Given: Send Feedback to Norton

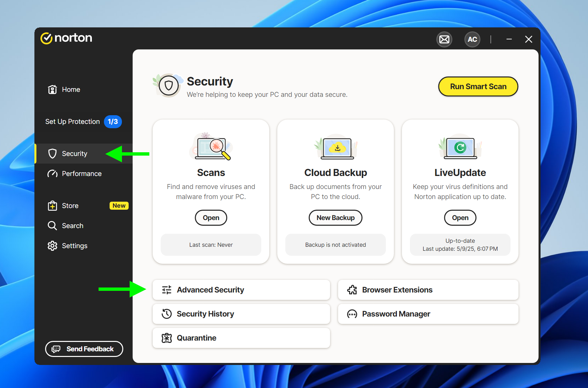Looking at the screenshot, I should pos(84,349).
